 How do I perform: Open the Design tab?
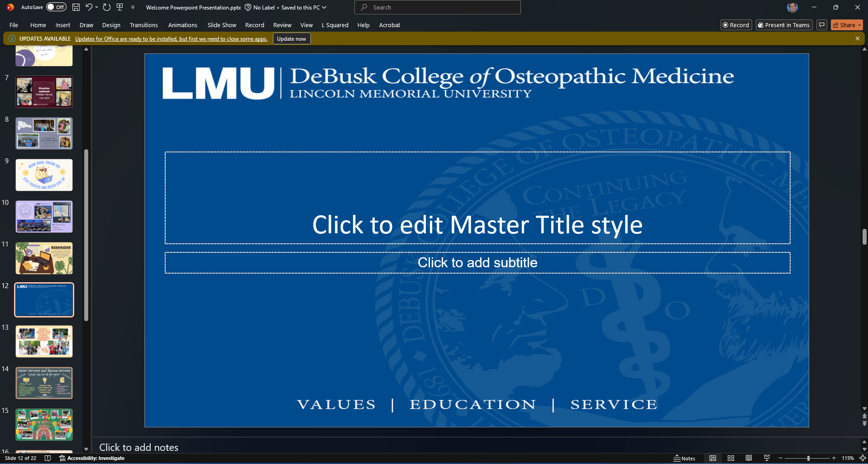111,25
